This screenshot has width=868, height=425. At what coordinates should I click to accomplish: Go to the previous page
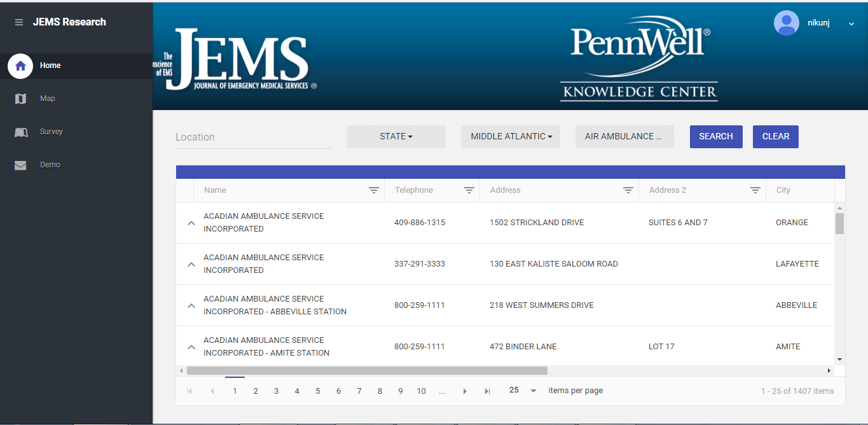(x=212, y=391)
